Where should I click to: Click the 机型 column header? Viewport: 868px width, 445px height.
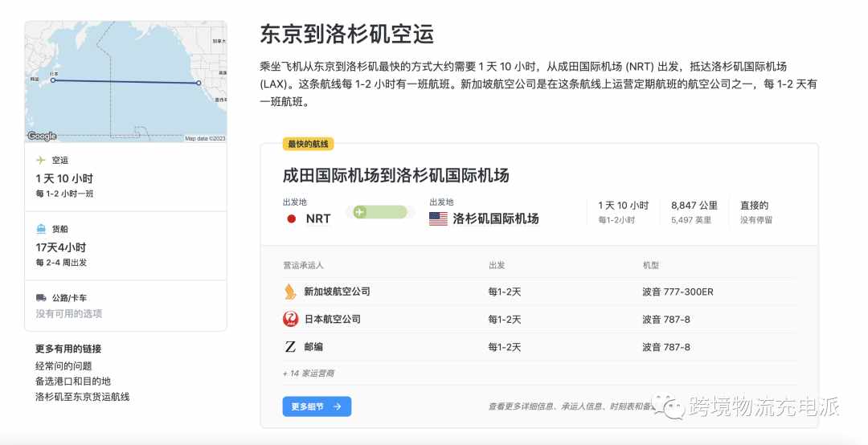coord(650,265)
